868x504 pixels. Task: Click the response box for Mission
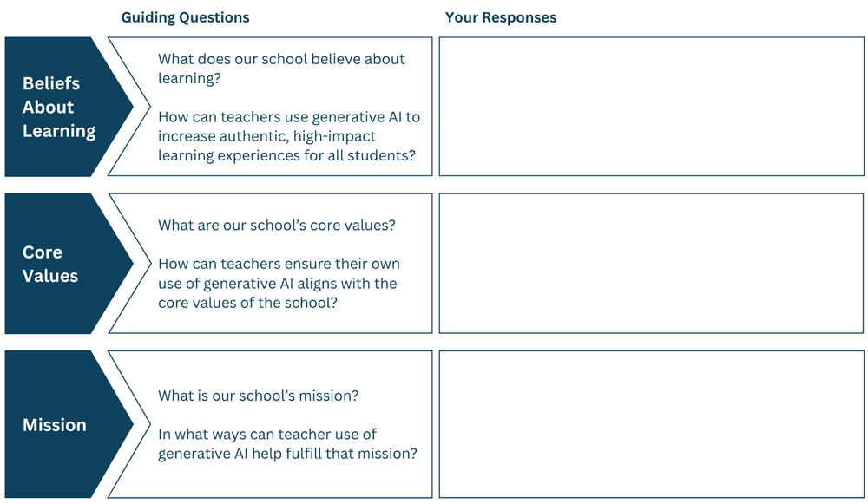[x=651, y=424]
